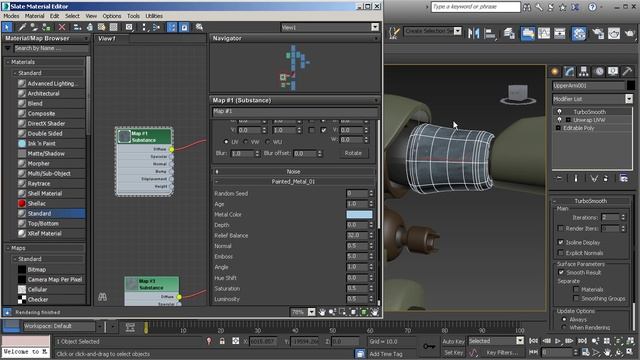Click Zoom Extents Selected green icon in Slate
Screen dimensions: 640x360
(364, 312)
